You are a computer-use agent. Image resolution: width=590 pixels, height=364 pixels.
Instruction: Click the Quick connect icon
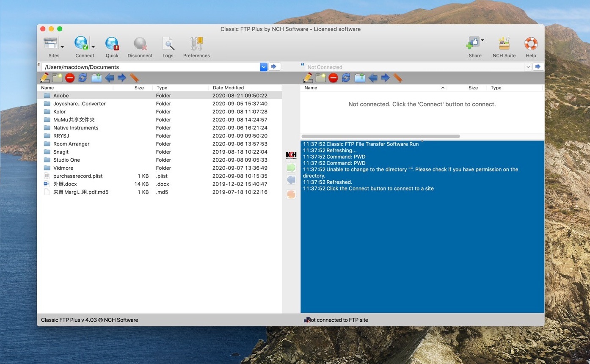pyautogui.click(x=112, y=44)
